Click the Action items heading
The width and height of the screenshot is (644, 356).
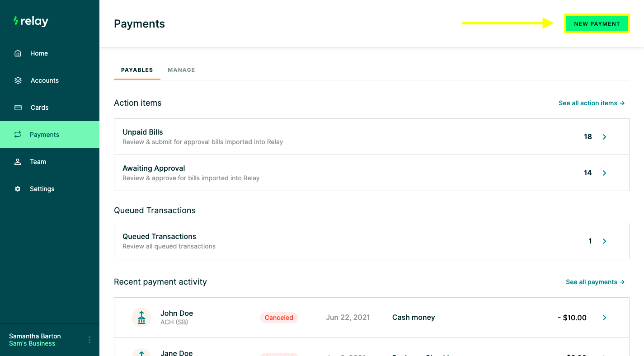click(138, 103)
